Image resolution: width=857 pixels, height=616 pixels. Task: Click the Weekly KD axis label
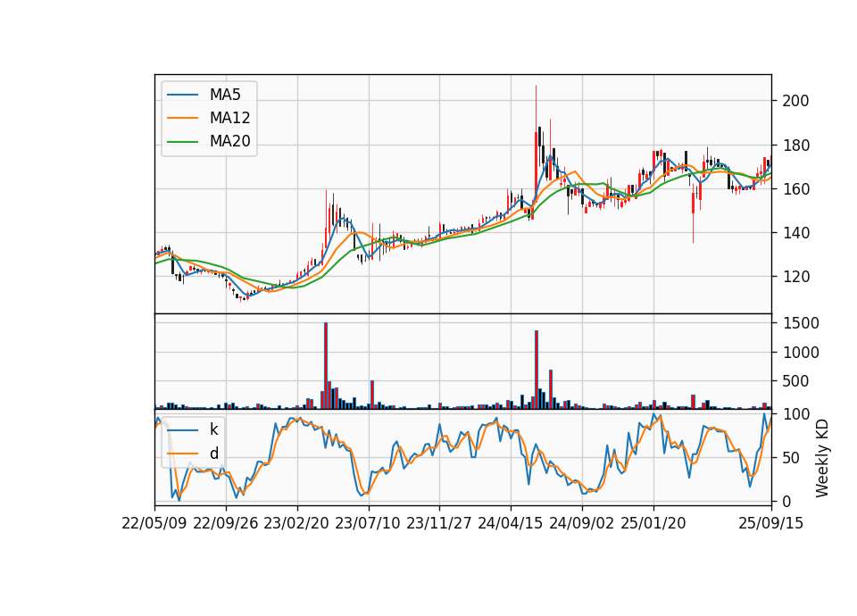(x=822, y=458)
